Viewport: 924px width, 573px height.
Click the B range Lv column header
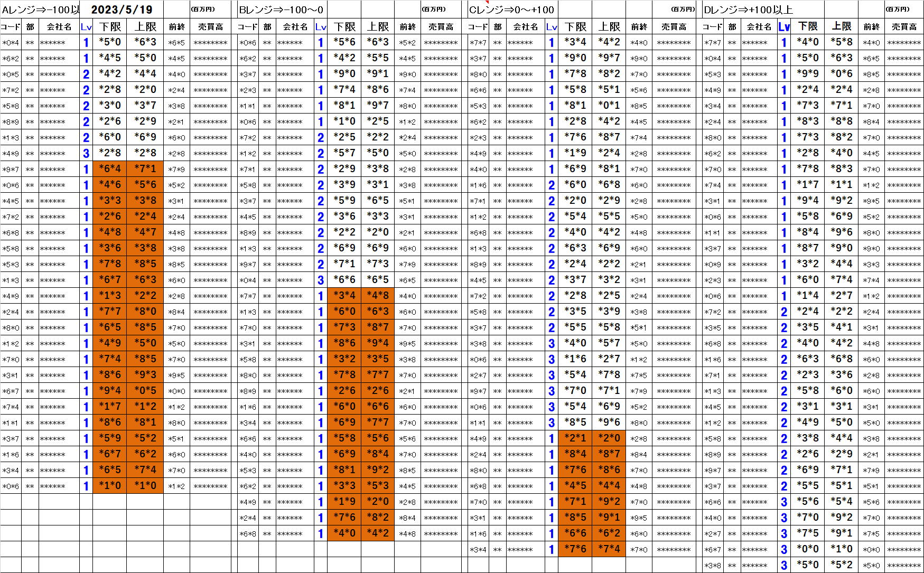tap(321, 26)
